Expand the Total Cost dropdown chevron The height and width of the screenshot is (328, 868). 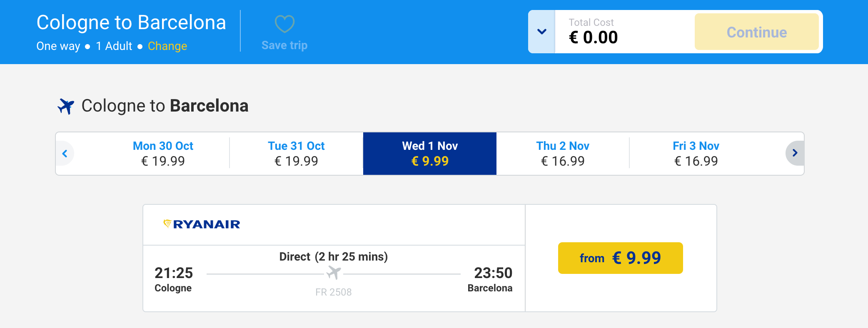click(x=541, y=32)
